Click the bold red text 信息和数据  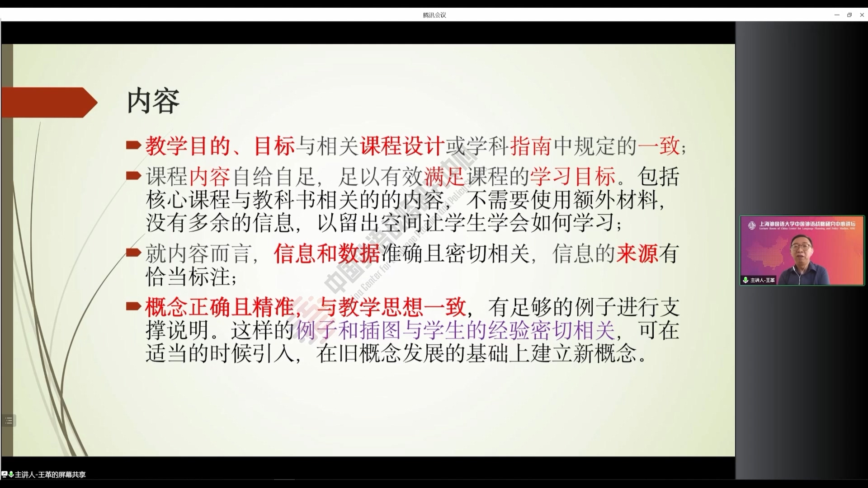click(x=326, y=253)
